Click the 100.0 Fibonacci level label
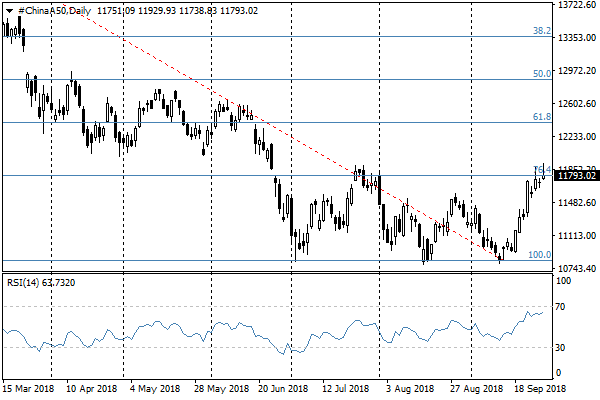This screenshot has width=600, height=400. [539, 255]
